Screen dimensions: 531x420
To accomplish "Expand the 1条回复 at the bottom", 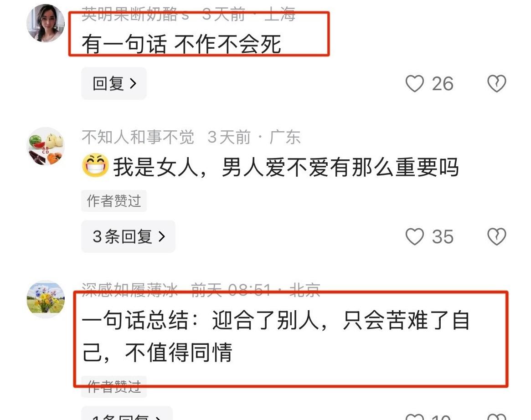I will click(127, 415).
